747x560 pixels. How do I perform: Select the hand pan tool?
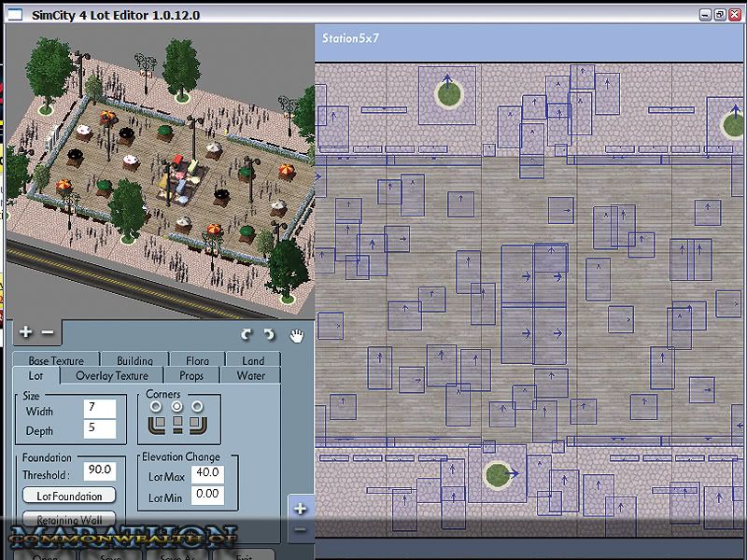coord(296,336)
